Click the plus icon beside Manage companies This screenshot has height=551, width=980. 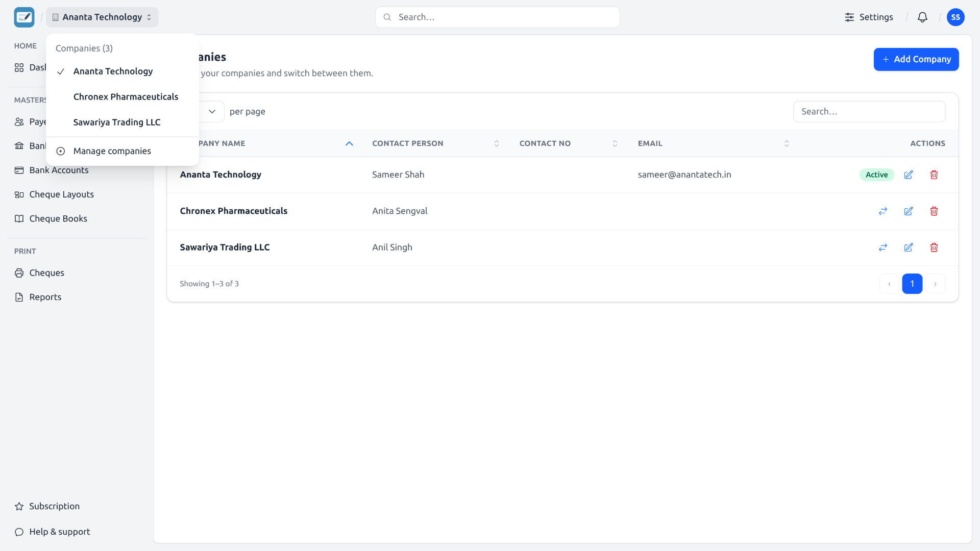61,151
